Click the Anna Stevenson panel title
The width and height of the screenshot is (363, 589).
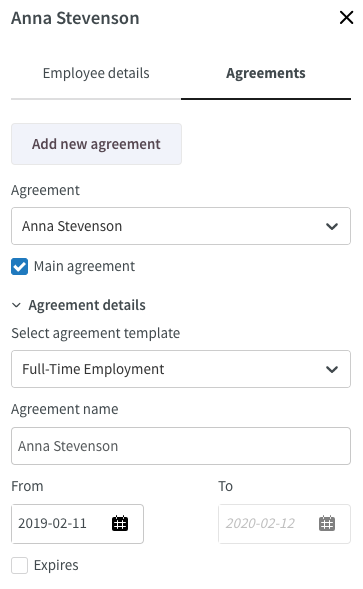coord(75,18)
